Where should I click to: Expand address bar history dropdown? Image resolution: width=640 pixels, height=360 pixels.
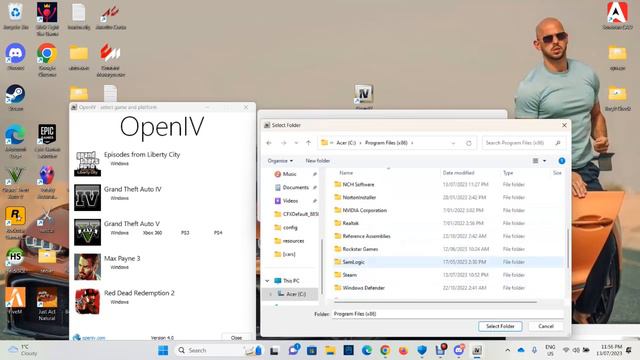pos(453,143)
